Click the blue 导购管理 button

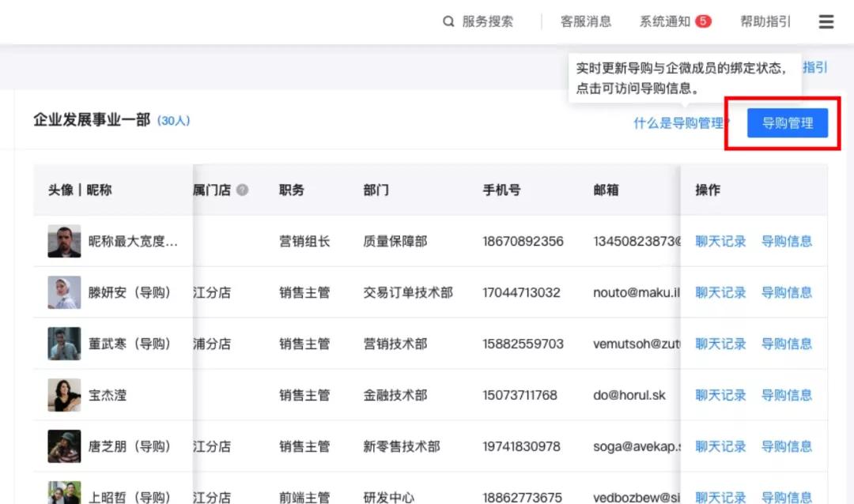click(788, 122)
